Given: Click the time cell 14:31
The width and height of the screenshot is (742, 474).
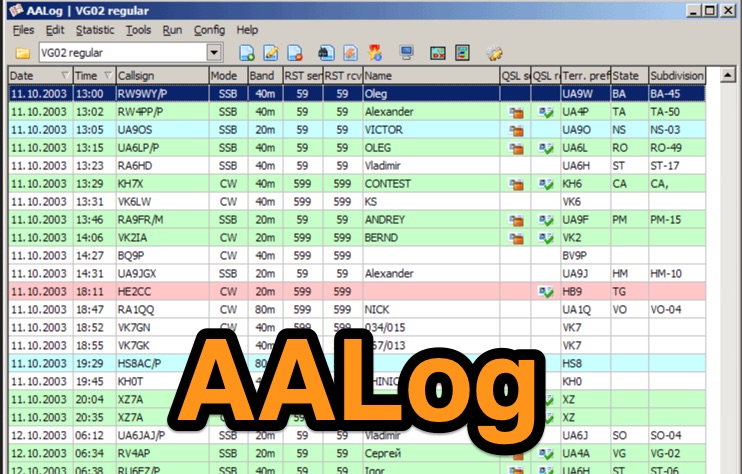Looking at the screenshot, I should [95, 273].
